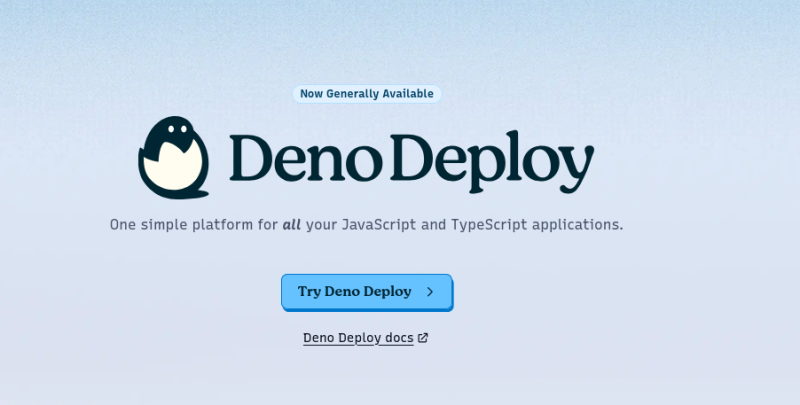
Task: Click the chevron arrow in Try Deno Deploy
Action: click(x=430, y=292)
